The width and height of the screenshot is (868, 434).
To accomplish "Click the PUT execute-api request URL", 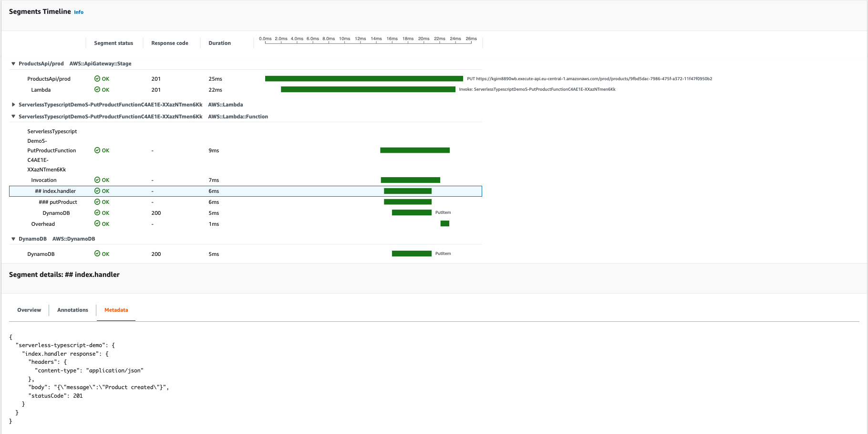I will click(589, 78).
